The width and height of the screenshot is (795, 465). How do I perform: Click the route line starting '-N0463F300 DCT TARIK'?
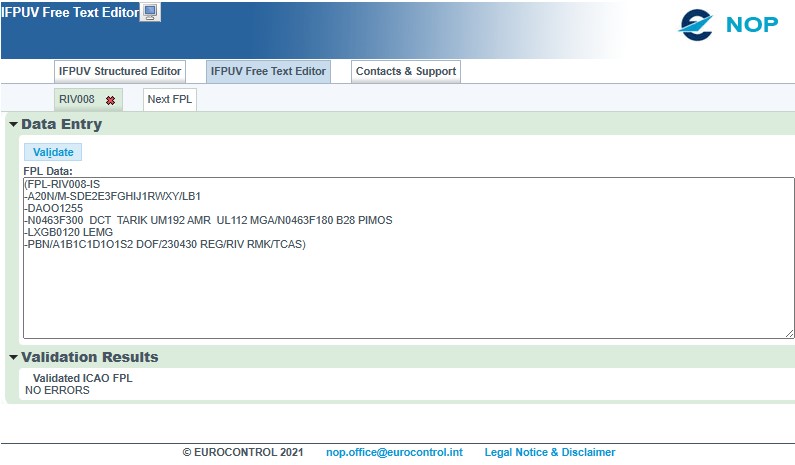(208, 221)
